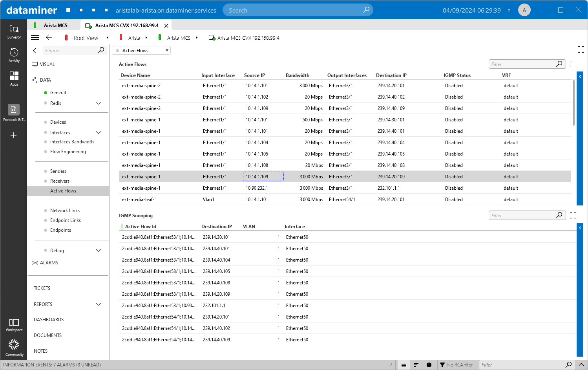Viewport: 588px width, 370px height.
Task: Open the Community icon
Action: tap(14, 348)
